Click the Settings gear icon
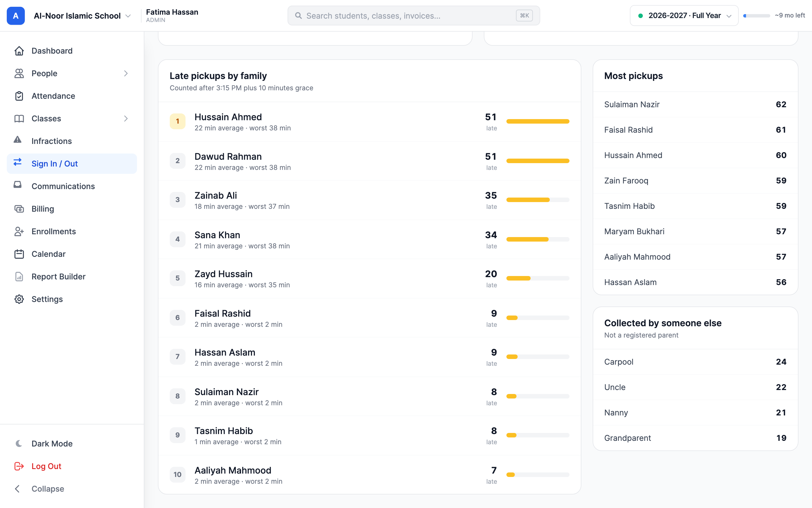 [19, 299]
